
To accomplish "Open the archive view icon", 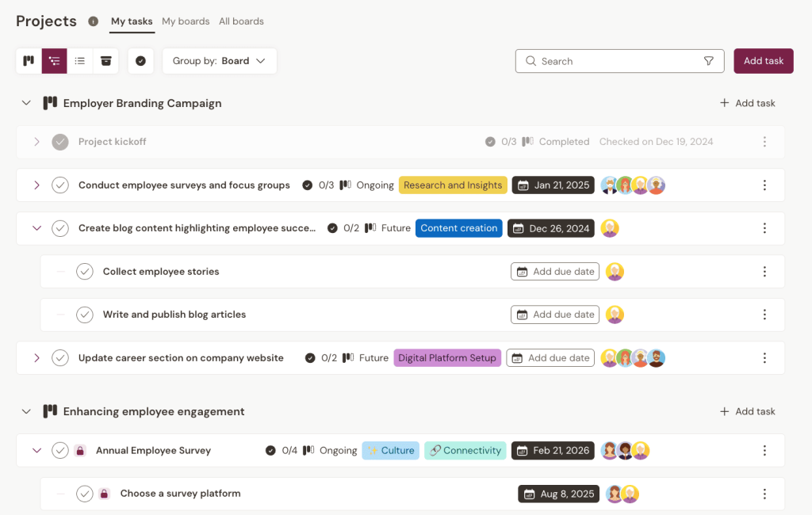I will pos(105,61).
